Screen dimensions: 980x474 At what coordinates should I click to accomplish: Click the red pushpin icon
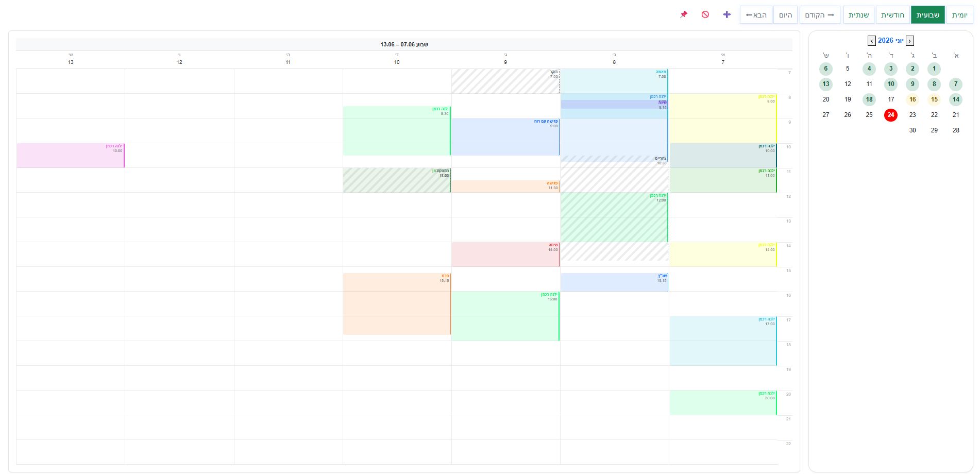[684, 14]
